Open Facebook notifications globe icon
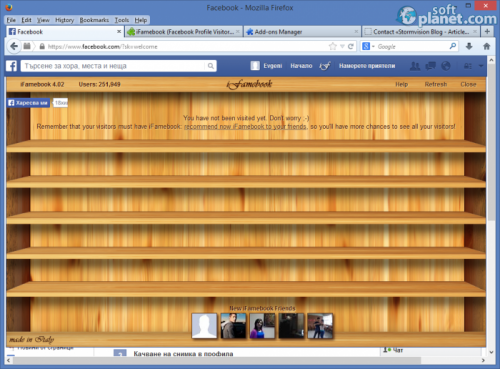 [x=446, y=66]
